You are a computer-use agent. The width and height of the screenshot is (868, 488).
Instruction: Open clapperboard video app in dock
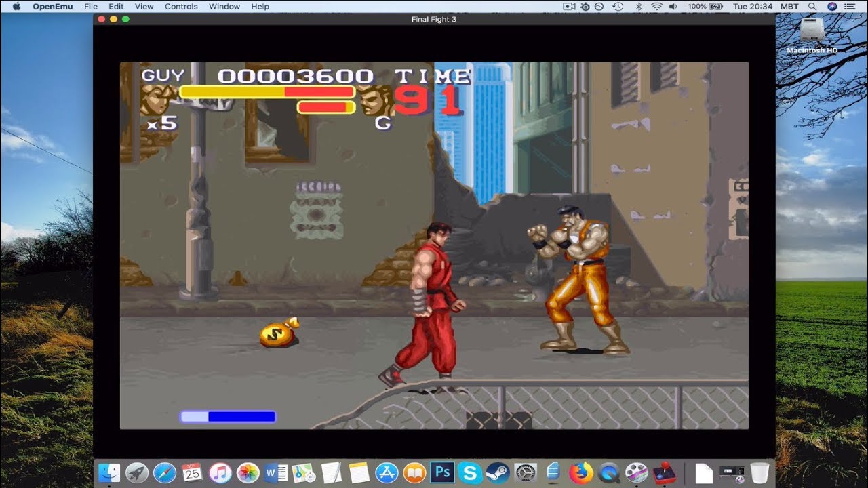click(x=636, y=472)
